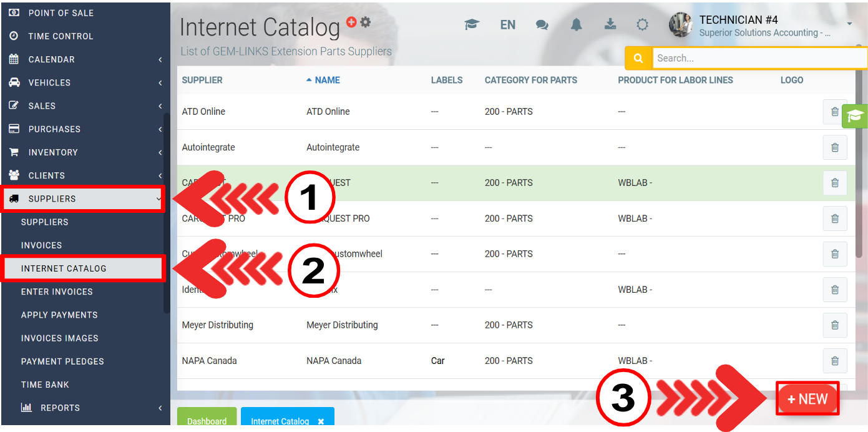Expand the Vehicles sidebar menu
Viewport: 868px width, 432px height.
(84, 82)
